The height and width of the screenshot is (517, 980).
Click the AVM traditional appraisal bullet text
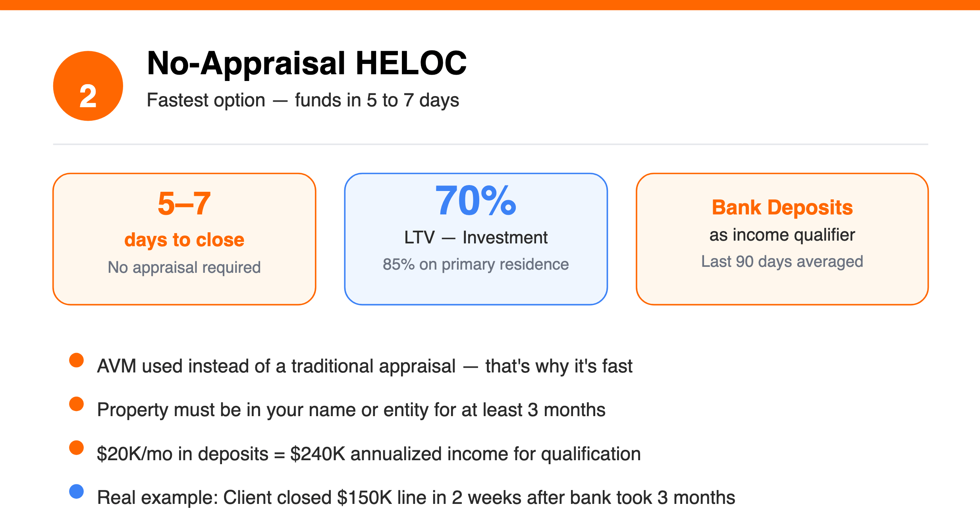point(365,366)
